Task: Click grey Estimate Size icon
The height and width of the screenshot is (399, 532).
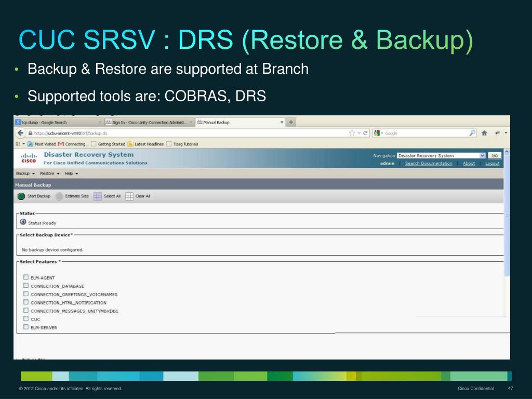Action: [59, 196]
